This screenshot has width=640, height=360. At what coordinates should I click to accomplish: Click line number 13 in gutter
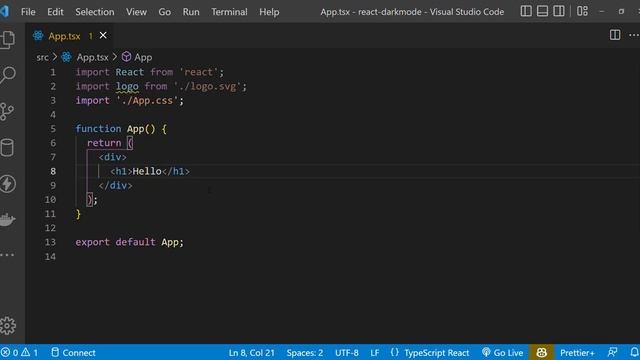50,242
